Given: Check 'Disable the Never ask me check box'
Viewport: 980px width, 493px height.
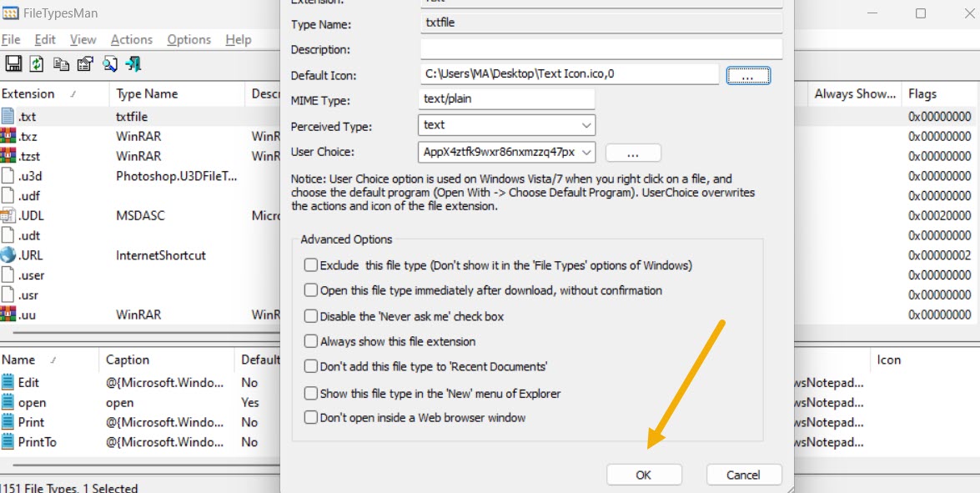Looking at the screenshot, I should [311, 316].
